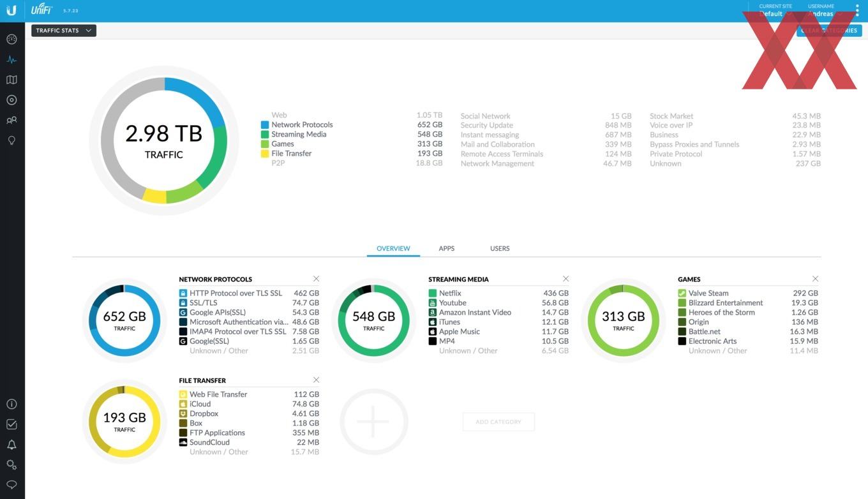Click the 652 GB Network Protocols donut chart
The height and width of the screenshot is (499, 868).
[x=124, y=320]
